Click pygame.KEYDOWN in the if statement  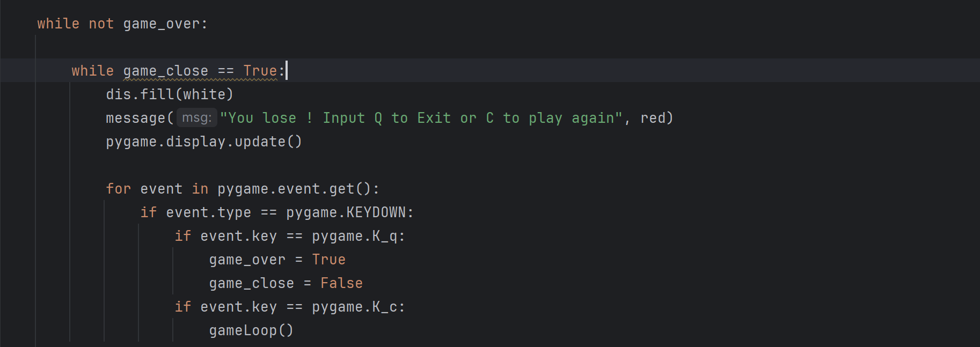coord(346,212)
